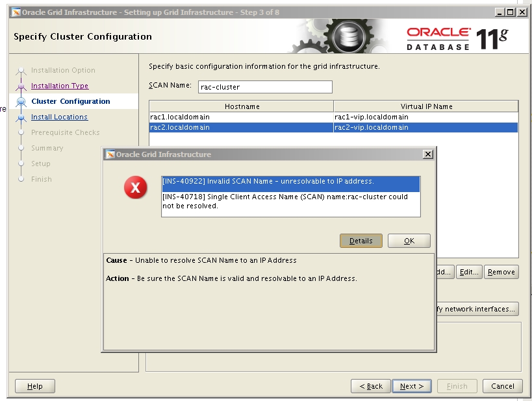This screenshot has width=532, height=401.
Task: Minimize the installer window
Action: 499,12
